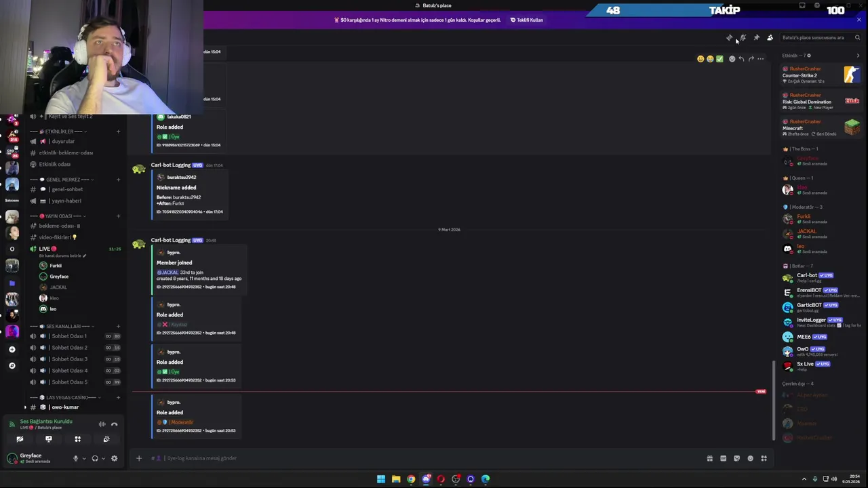Open GIF picker in message bar

[x=724, y=458]
